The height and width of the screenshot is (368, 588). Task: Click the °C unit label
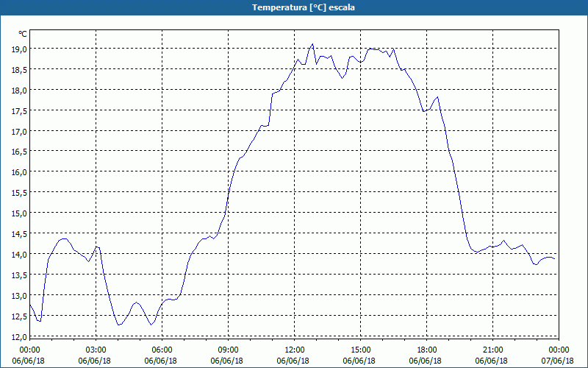point(23,34)
